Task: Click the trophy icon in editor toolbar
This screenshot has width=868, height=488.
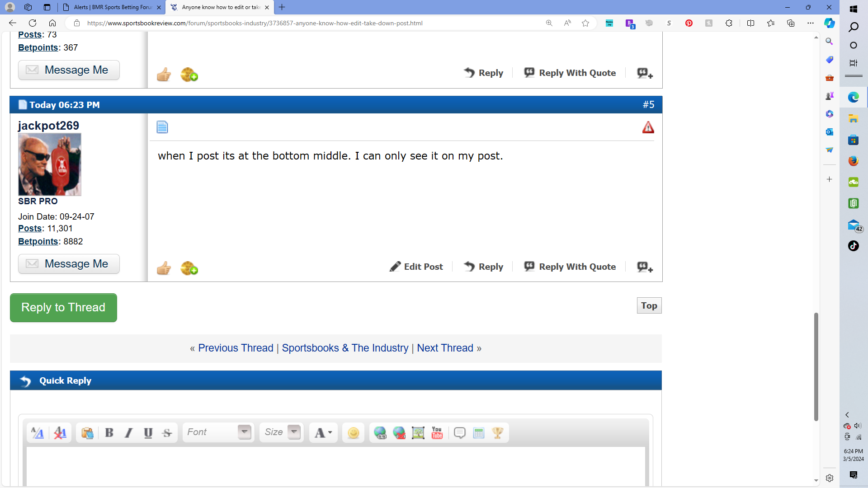Action: point(498,433)
